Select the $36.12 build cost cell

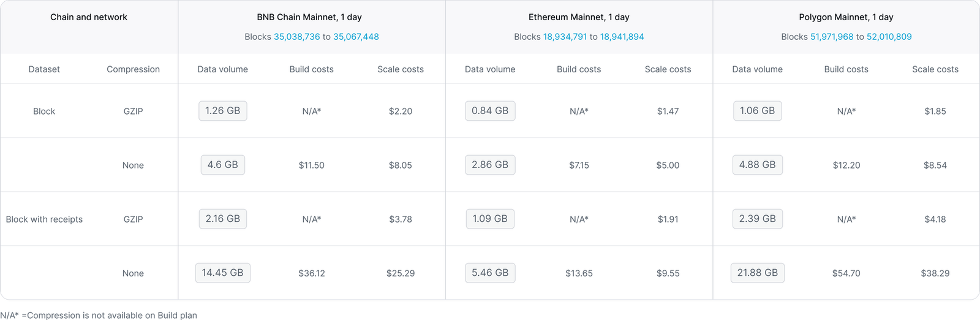[x=312, y=273]
